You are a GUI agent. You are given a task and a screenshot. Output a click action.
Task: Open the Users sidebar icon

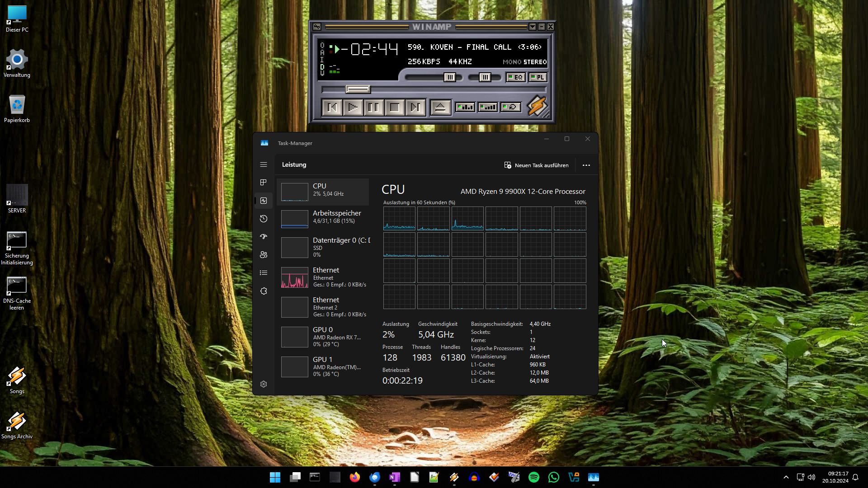264,255
